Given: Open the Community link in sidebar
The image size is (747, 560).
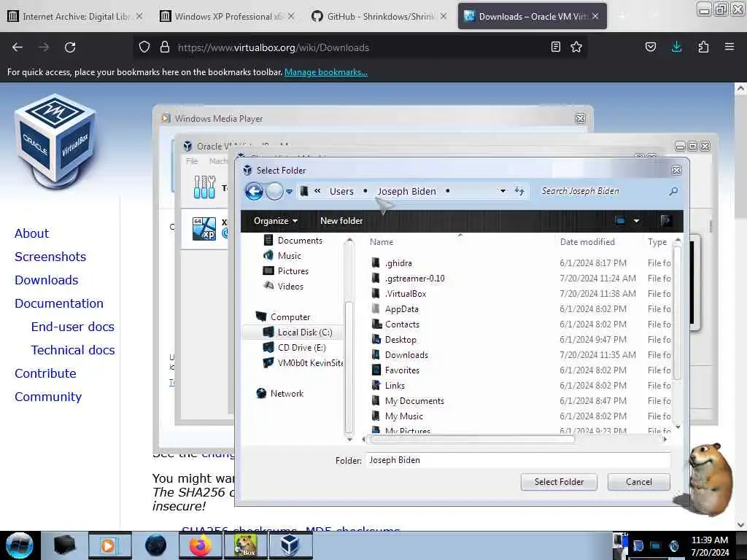Looking at the screenshot, I should (48, 397).
